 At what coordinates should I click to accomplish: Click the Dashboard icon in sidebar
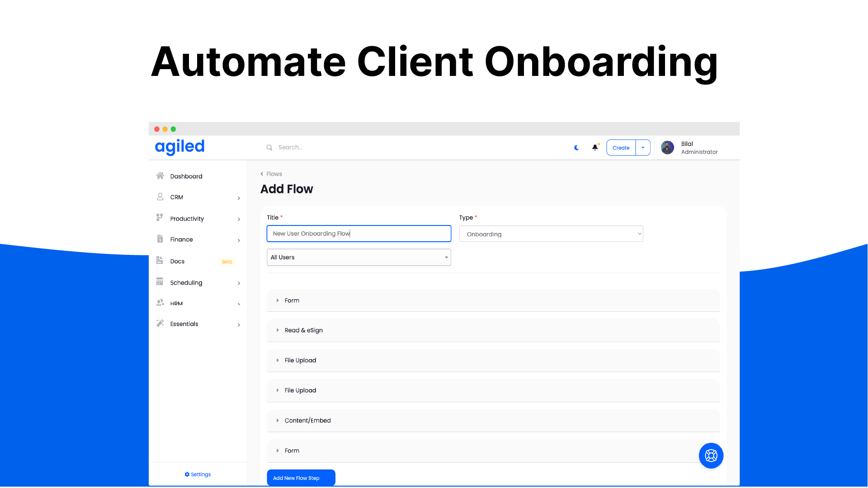[160, 176]
